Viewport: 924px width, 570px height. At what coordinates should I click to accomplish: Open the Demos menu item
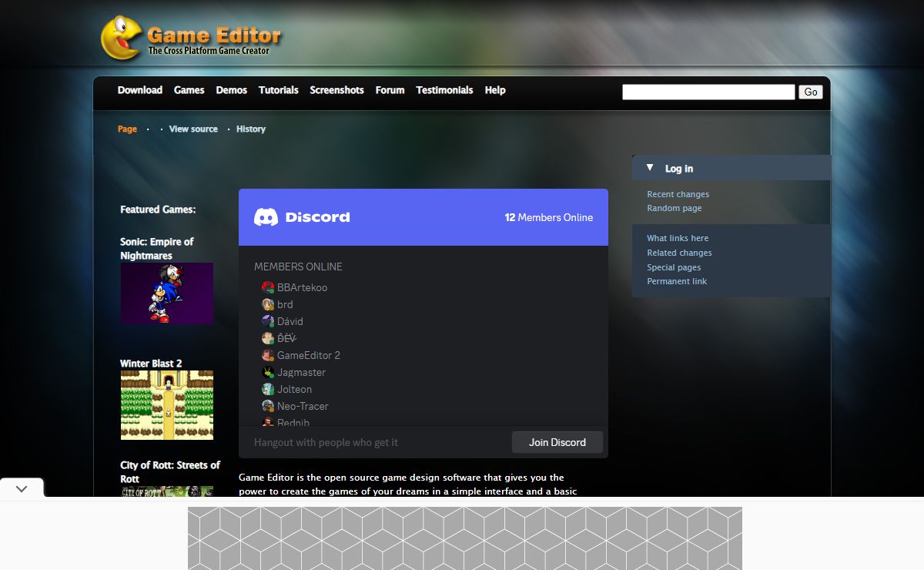232,90
